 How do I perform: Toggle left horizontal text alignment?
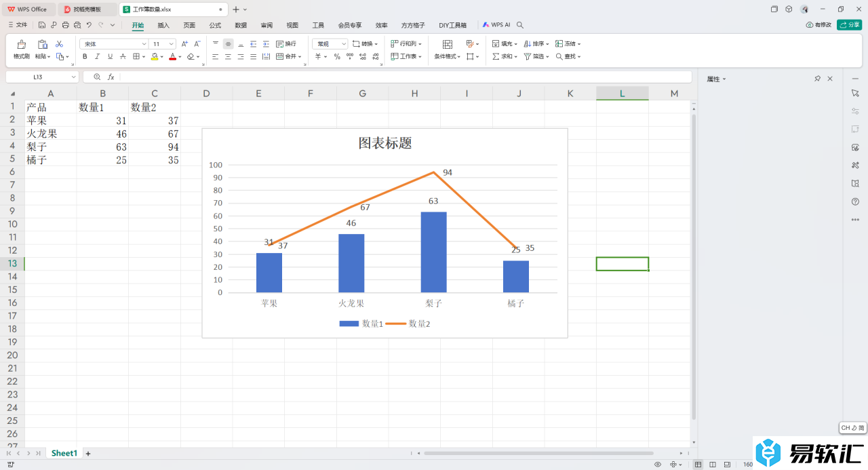point(216,57)
